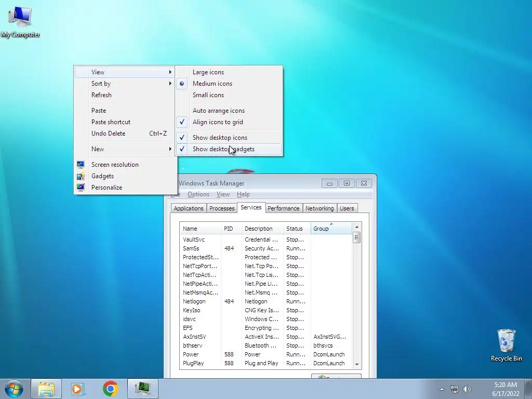Screen dimensions: 532x399
Task: Select the AxInstSV service row
Action: click(x=265, y=337)
